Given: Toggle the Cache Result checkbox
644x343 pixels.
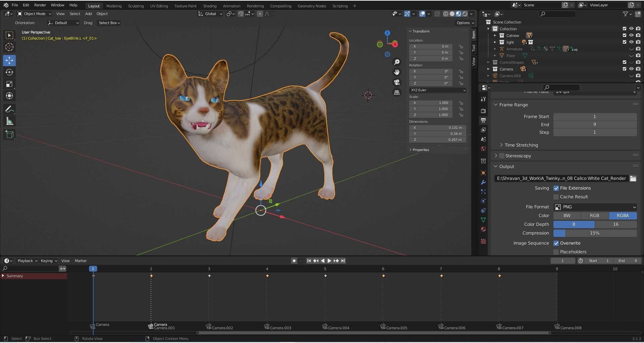Looking at the screenshot, I should (556, 197).
